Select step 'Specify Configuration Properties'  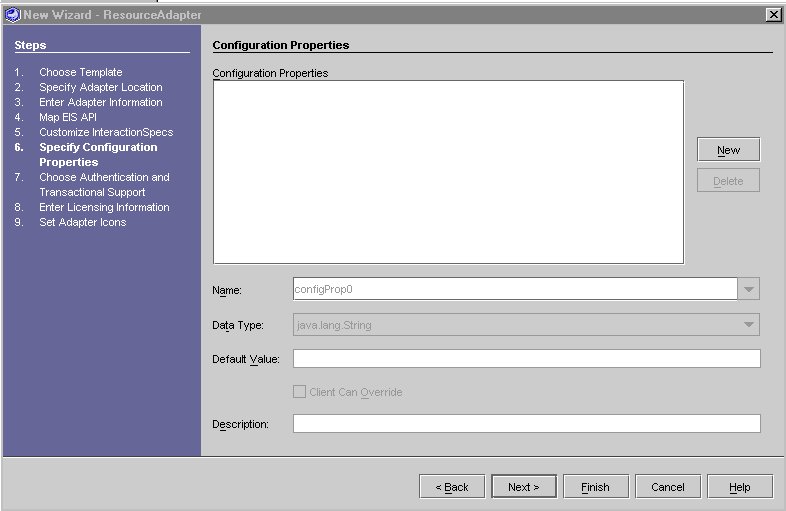pos(98,154)
